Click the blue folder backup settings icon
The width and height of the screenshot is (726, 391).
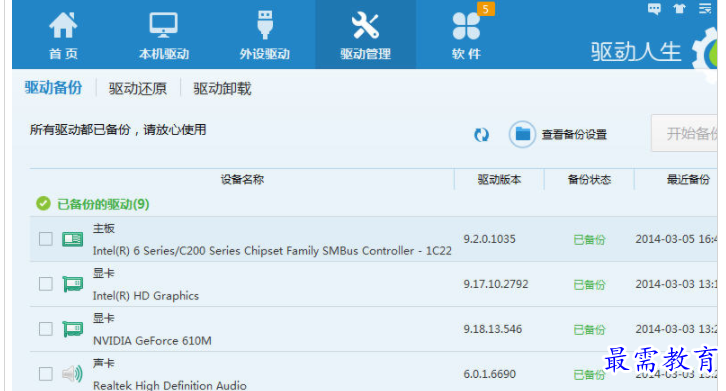pos(522,134)
